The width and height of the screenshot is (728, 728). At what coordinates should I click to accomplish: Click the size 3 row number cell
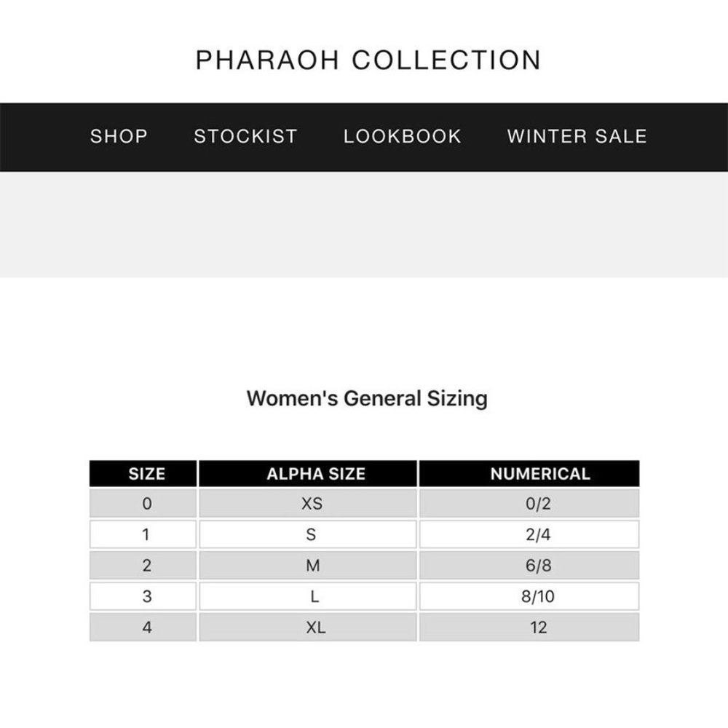pos(143,596)
